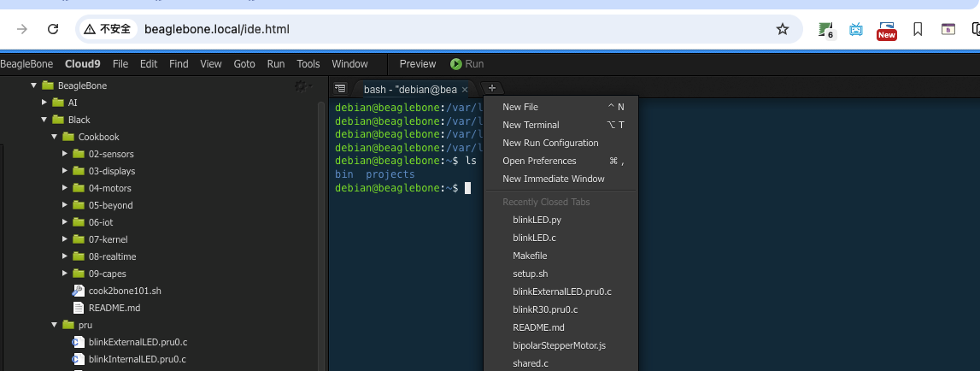Open the View menu
The image size is (980, 371).
(x=211, y=64)
